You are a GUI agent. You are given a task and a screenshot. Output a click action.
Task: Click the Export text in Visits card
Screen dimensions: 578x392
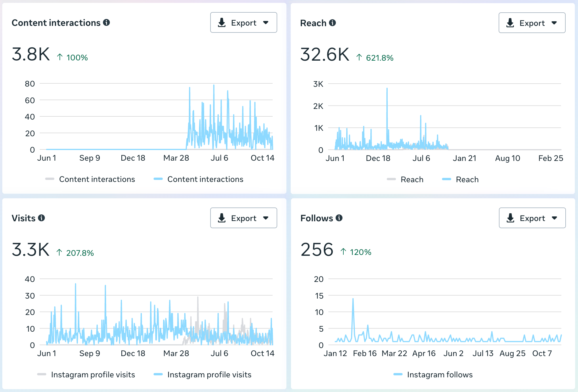244,218
